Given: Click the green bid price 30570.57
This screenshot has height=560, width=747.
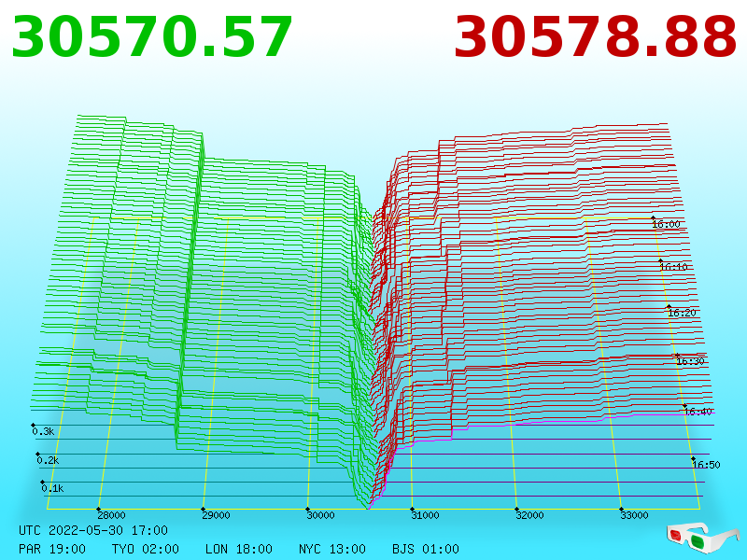Looking at the screenshot, I should (x=151, y=37).
